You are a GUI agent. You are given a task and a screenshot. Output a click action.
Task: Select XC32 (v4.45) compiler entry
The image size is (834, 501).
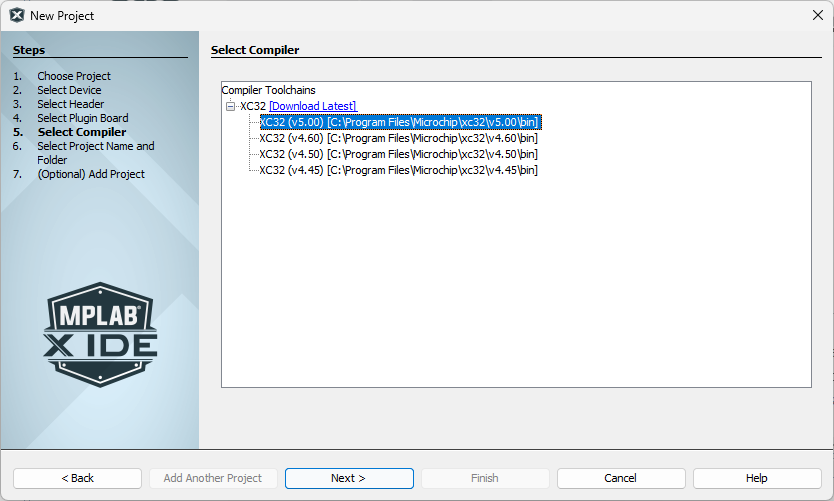398,170
